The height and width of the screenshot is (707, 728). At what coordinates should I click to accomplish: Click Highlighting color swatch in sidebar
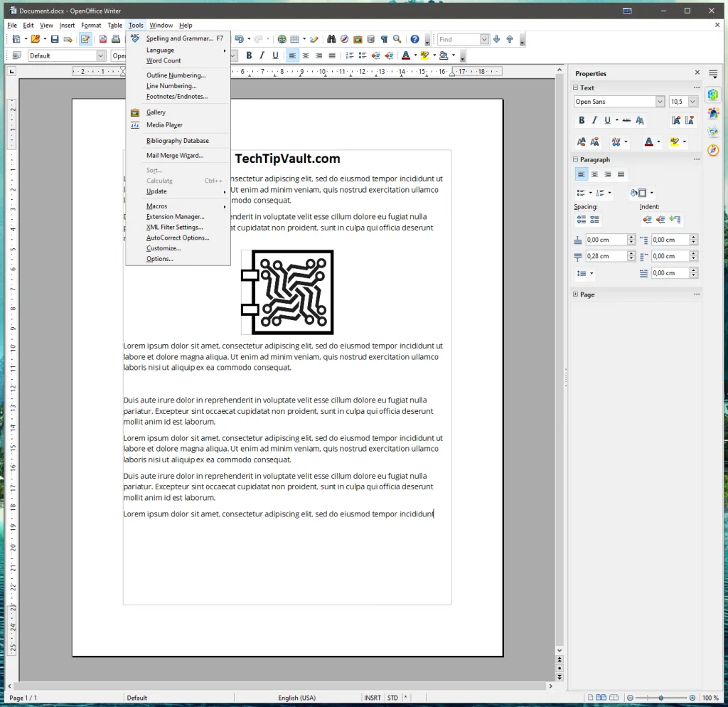coord(674,142)
